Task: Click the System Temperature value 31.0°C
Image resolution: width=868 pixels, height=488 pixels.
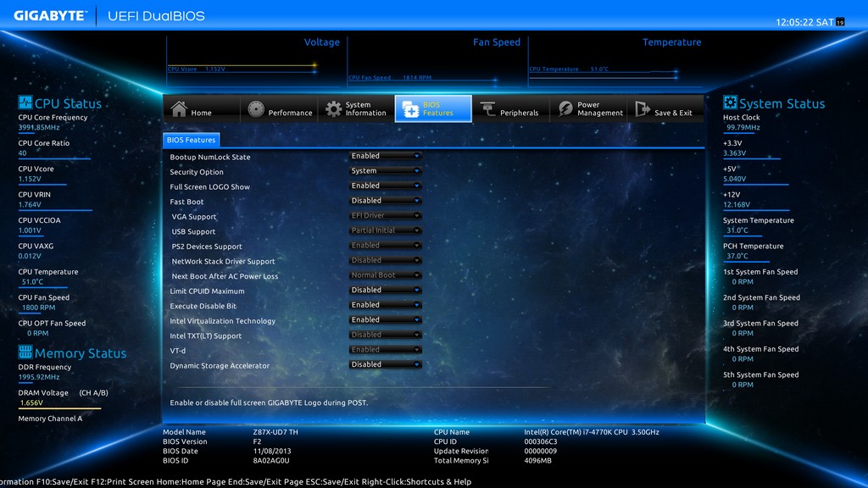Action: click(737, 230)
